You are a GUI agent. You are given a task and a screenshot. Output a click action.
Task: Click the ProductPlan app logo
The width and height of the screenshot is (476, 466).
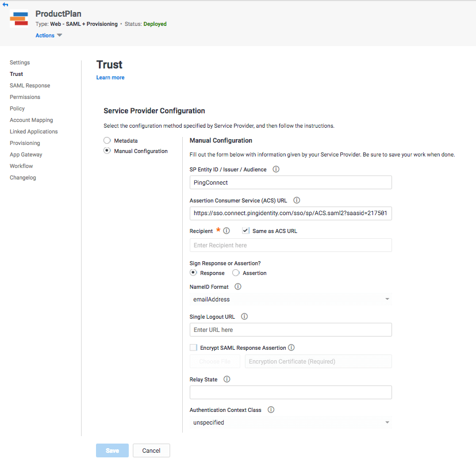[x=19, y=18]
